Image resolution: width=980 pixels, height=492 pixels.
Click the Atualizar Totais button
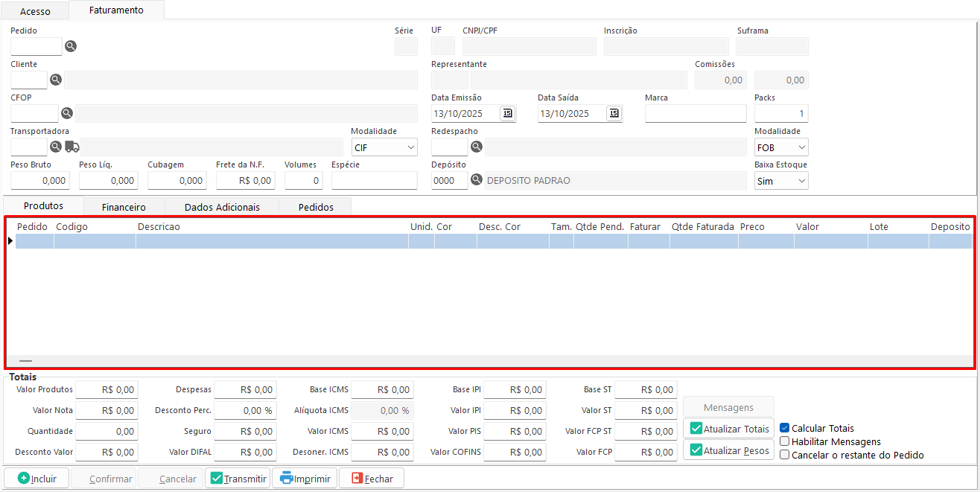[x=728, y=429]
